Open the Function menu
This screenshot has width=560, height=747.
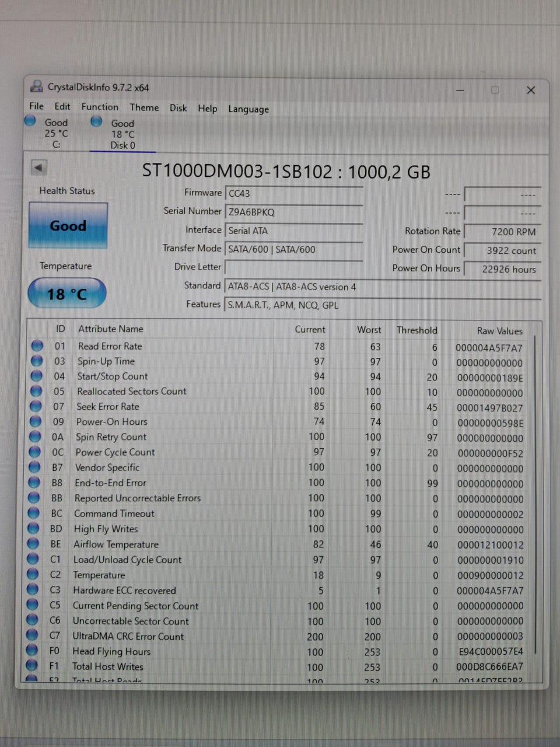pyautogui.click(x=100, y=107)
